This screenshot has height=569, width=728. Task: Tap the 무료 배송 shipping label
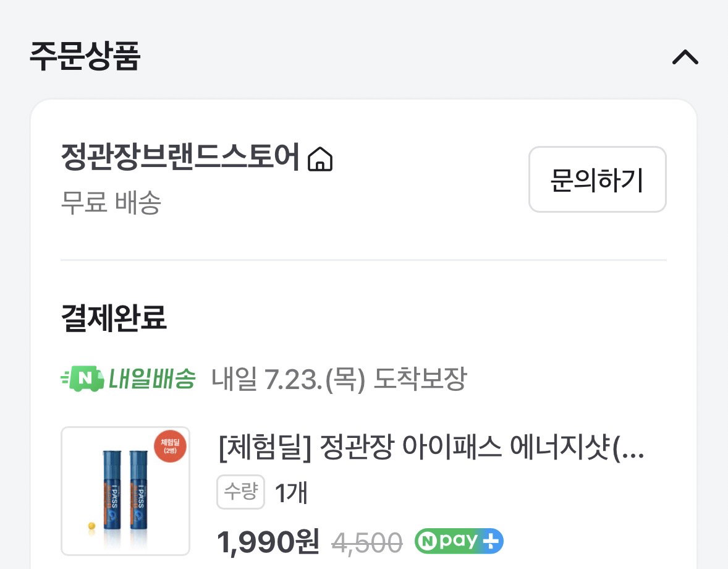pos(111,202)
